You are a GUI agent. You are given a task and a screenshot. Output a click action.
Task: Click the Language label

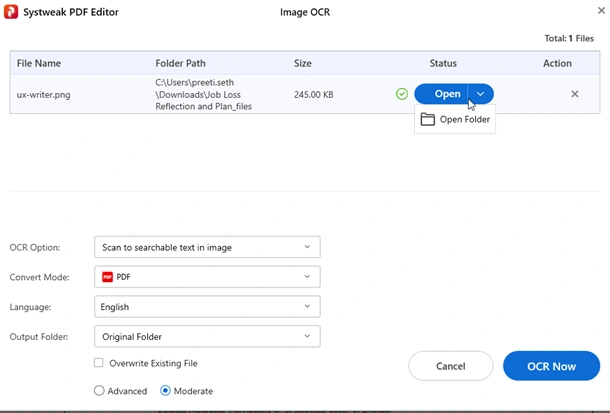coord(30,307)
